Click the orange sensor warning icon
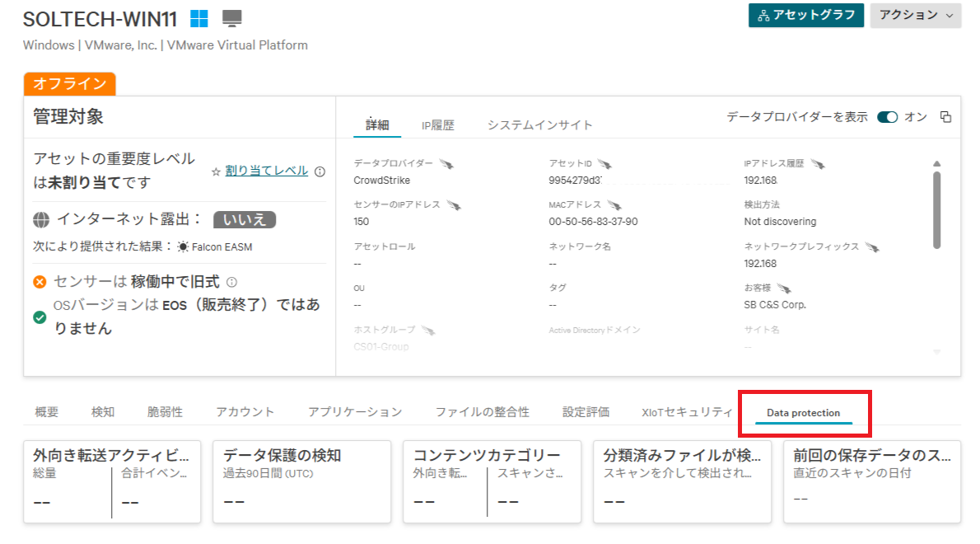Image resolution: width=980 pixels, height=544 pixels. (40, 282)
